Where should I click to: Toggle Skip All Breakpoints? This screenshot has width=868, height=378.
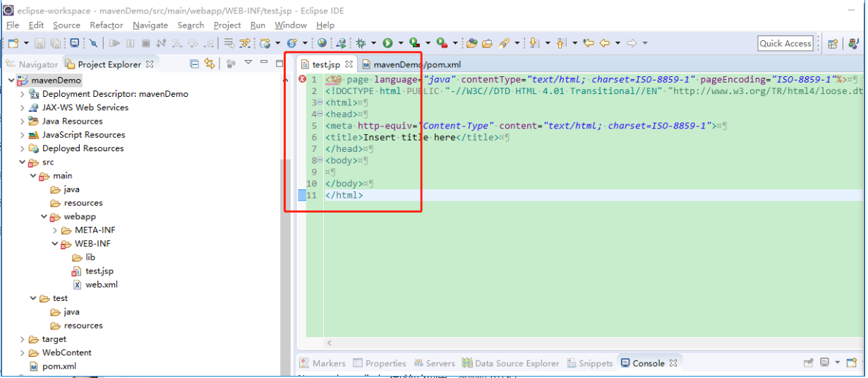pyautogui.click(x=93, y=43)
